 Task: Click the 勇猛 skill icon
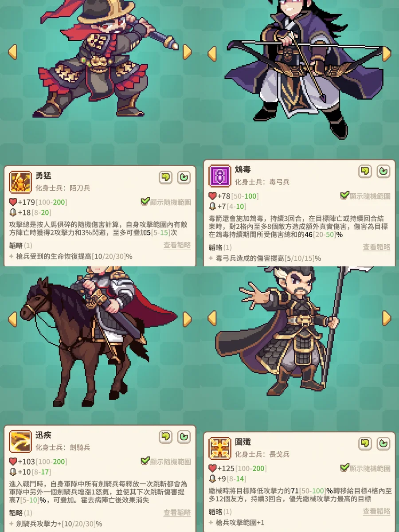[x=20, y=182]
